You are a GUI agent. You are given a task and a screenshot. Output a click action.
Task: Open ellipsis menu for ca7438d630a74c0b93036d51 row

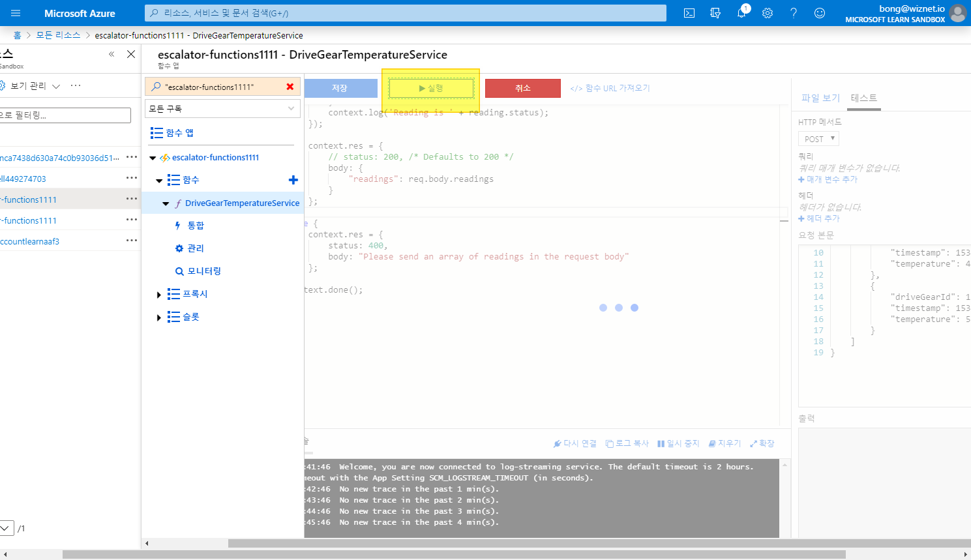coord(132,157)
